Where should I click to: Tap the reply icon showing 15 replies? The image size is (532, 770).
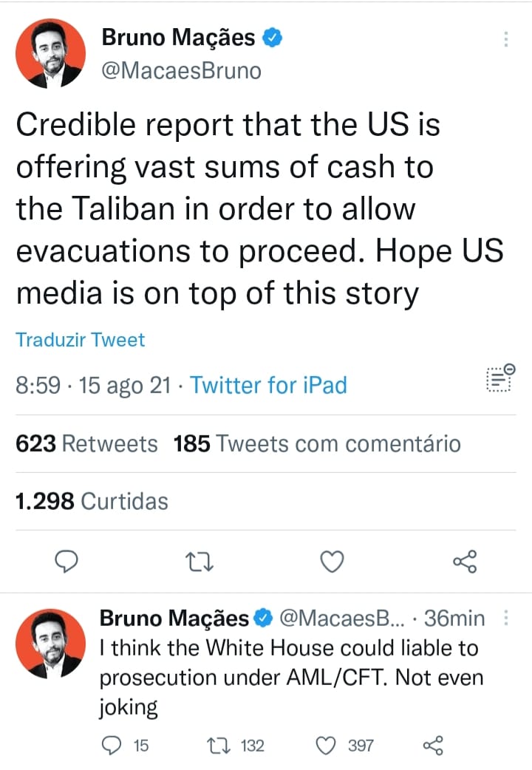111,746
